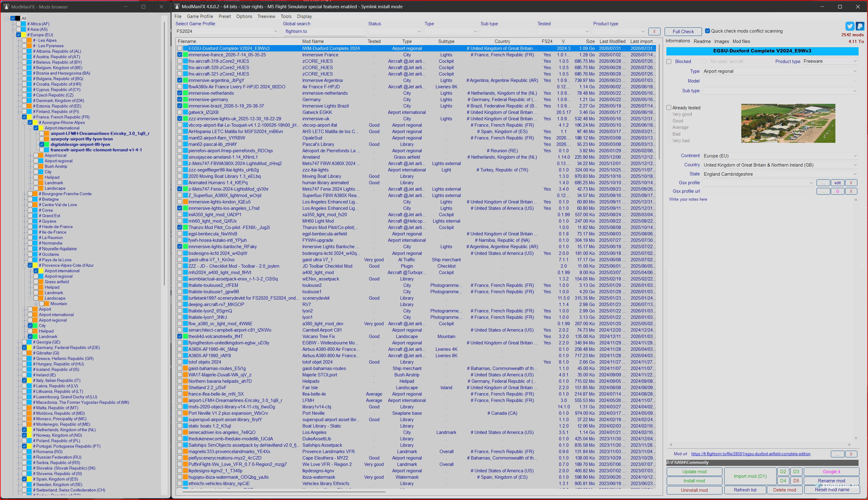This screenshot has height=500, width=868.
Task: Click the Gsx profile edit button
Action: [x=838, y=183]
